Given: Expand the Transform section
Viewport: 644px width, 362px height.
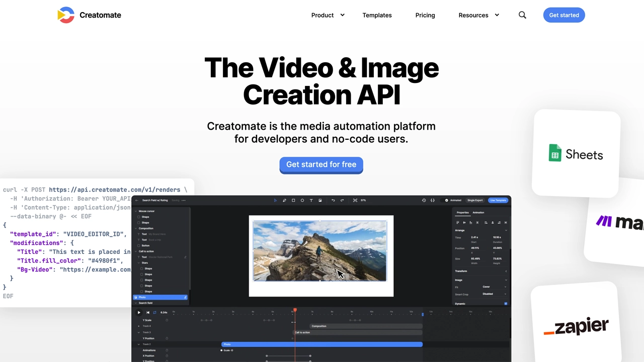Looking at the screenshot, I should point(506,271).
